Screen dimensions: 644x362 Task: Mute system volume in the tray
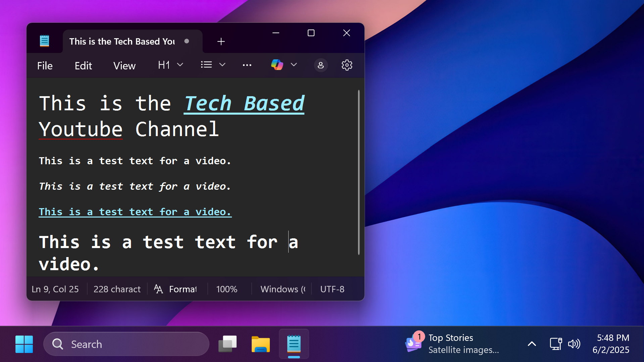[x=574, y=344]
